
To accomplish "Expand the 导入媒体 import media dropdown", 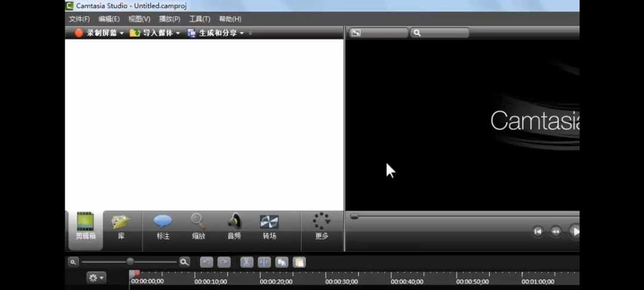I will 178,33.
